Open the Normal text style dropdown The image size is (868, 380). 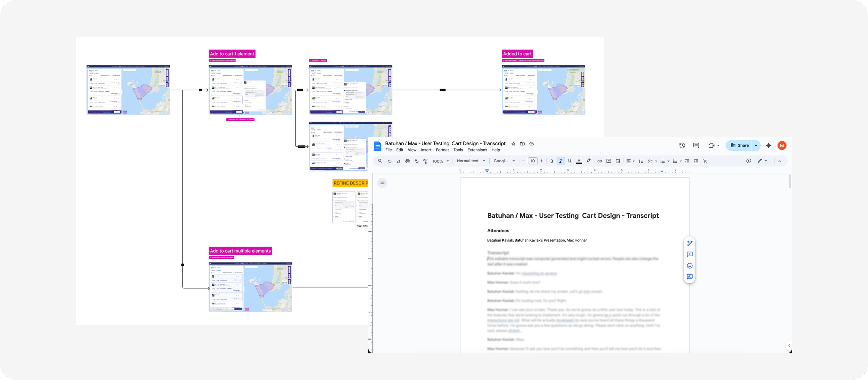pyautogui.click(x=471, y=161)
